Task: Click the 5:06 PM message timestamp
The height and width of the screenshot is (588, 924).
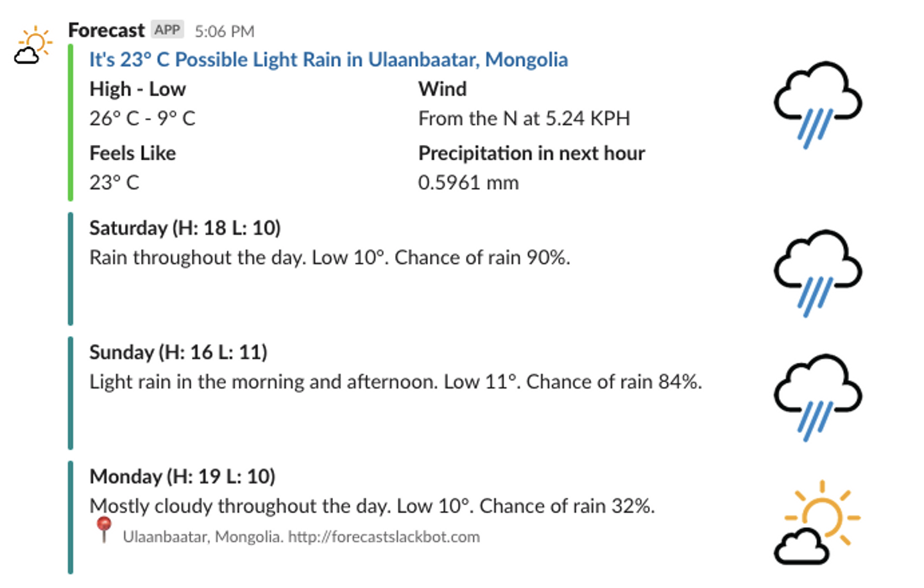Action: (225, 31)
